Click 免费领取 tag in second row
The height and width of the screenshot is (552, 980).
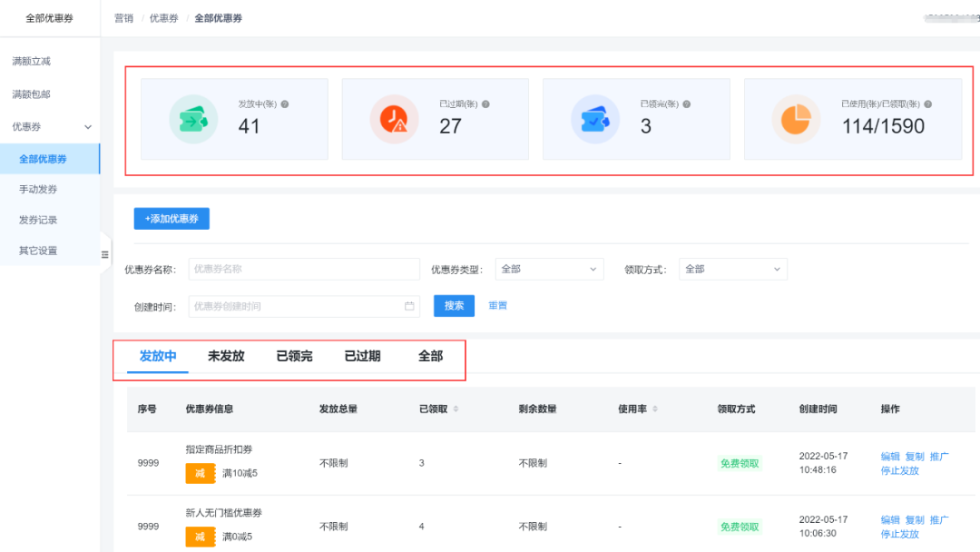pos(740,527)
